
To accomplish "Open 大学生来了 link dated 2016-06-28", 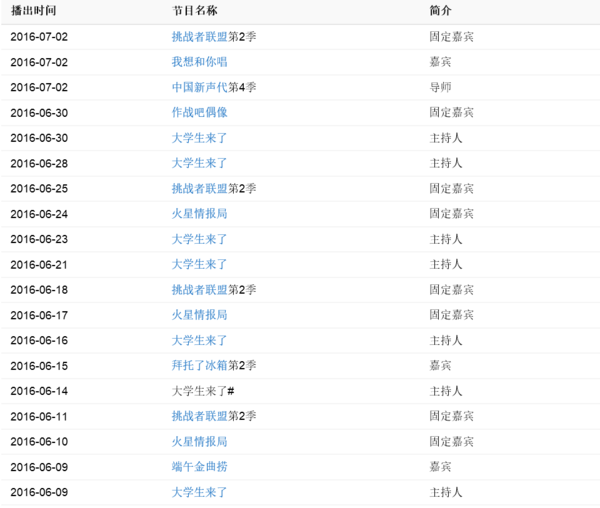I will [x=199, y=163].
